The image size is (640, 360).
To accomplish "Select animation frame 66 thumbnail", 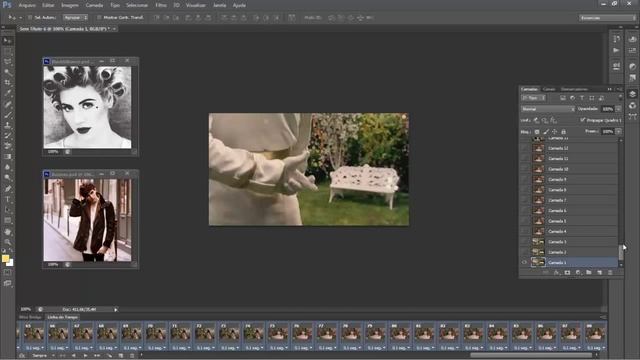I will pyautogui.click(x=58, y=333).
